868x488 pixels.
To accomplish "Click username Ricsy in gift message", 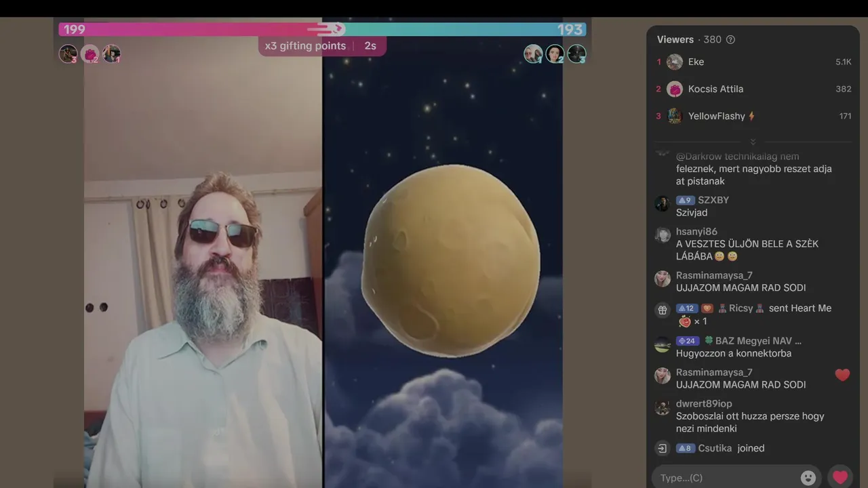I will 741,308.
